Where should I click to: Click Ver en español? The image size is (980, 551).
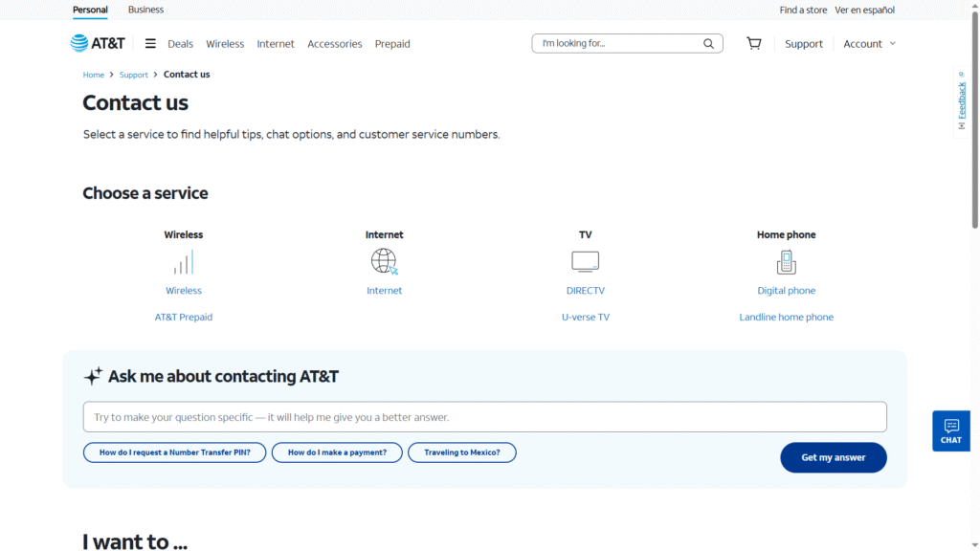pyautogui.click(x=864, y=10)
